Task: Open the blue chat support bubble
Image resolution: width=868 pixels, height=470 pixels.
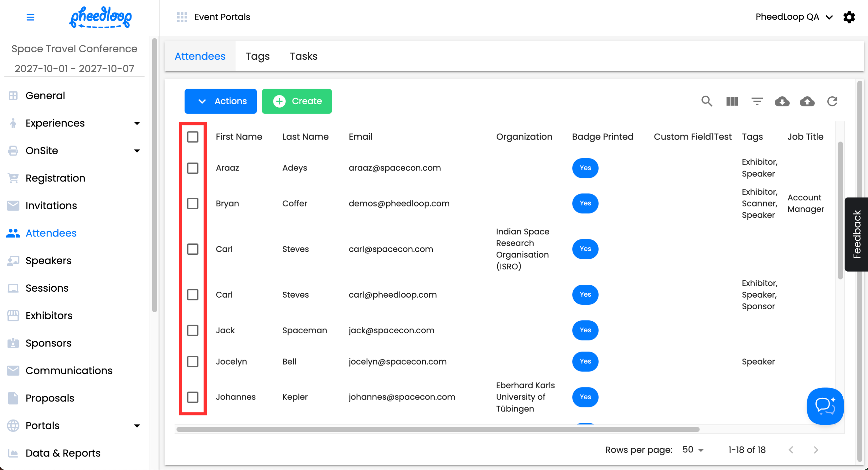Action: [825, 406]
